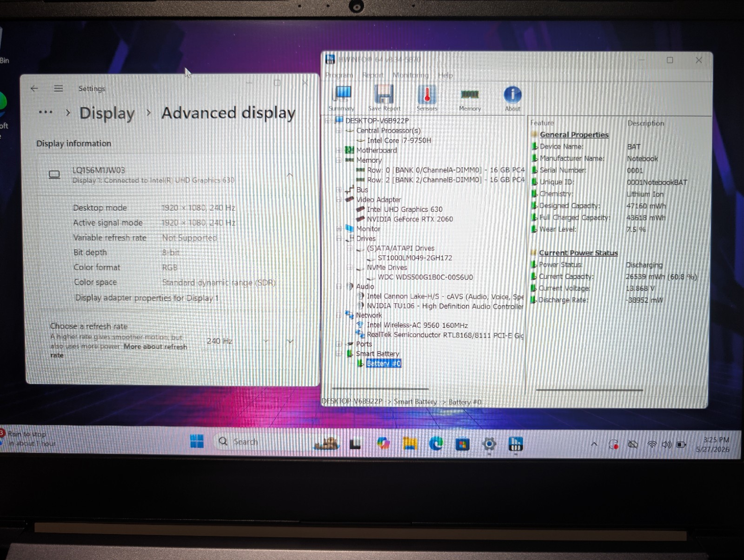Image resolution: width=744 pixels, height=560 pixels.
Task: Expand the Motherboard tree node
Action: click(339, 150)
